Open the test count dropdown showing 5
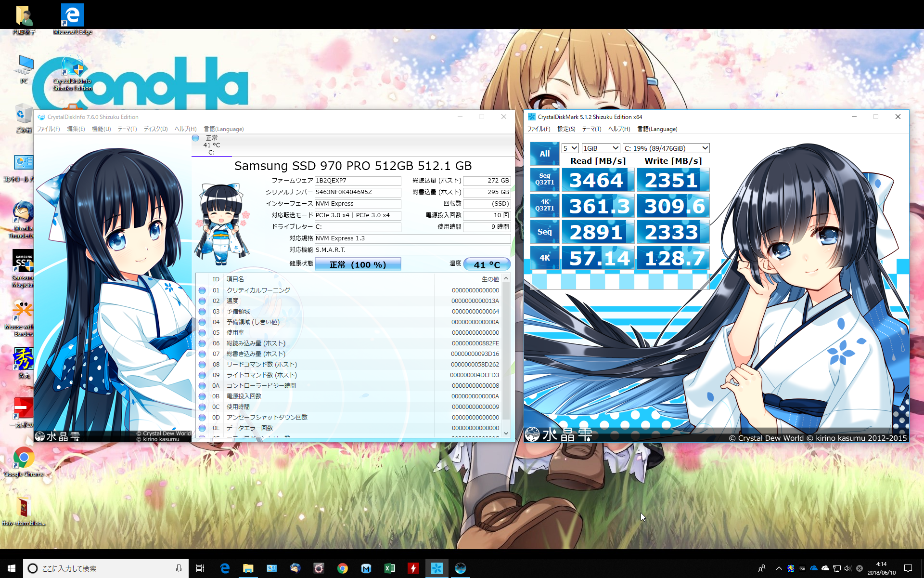Viewport: 924px width, 578px height. pos(570,148)
